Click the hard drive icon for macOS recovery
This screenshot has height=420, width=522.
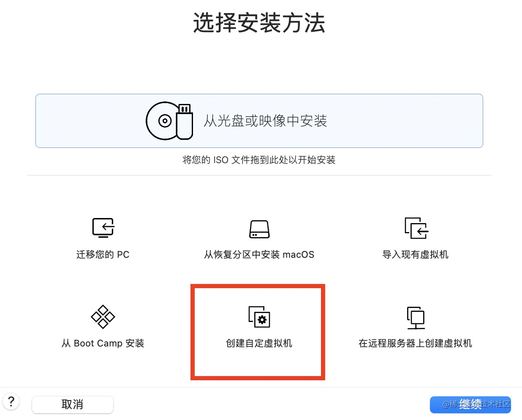tap(259, 229)
